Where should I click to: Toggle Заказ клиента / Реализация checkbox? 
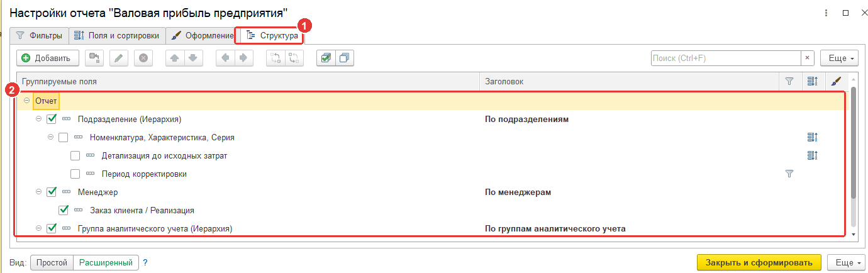pos(64,210)
